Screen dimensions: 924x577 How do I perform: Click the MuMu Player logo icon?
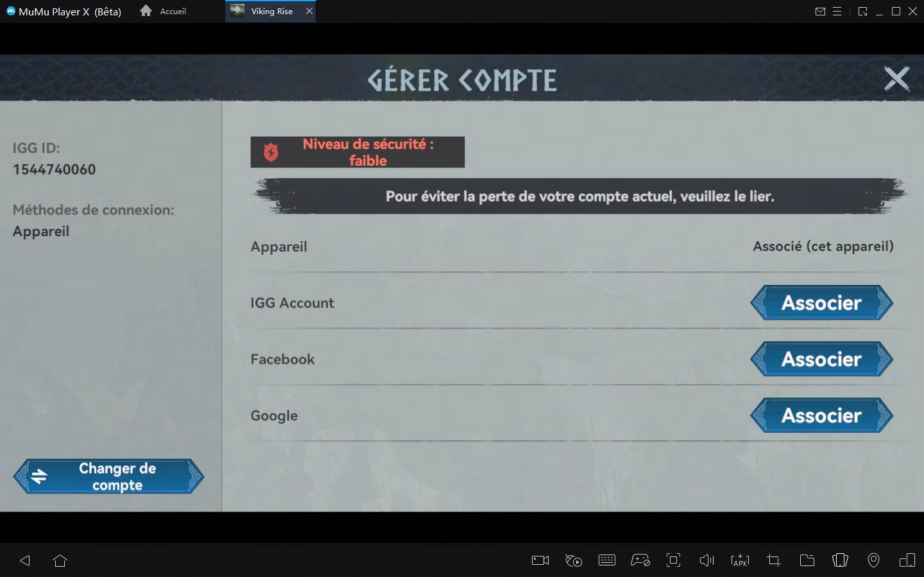pyautogui.click(x=10, y=11)
